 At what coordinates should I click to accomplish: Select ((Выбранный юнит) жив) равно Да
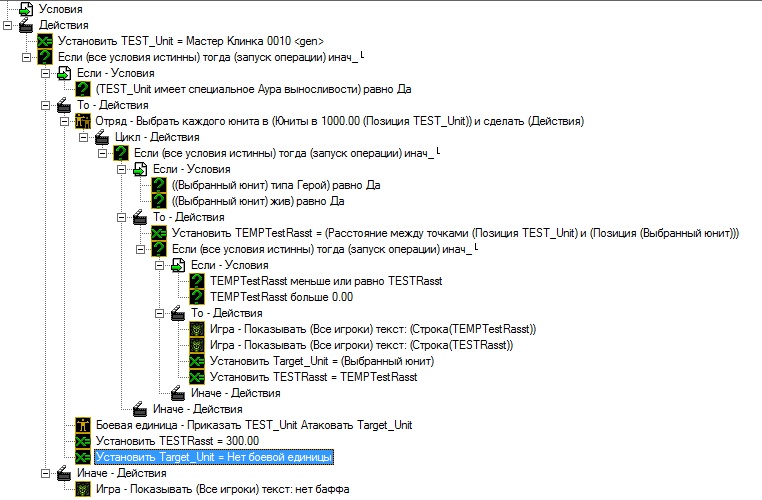pos(258,201)
